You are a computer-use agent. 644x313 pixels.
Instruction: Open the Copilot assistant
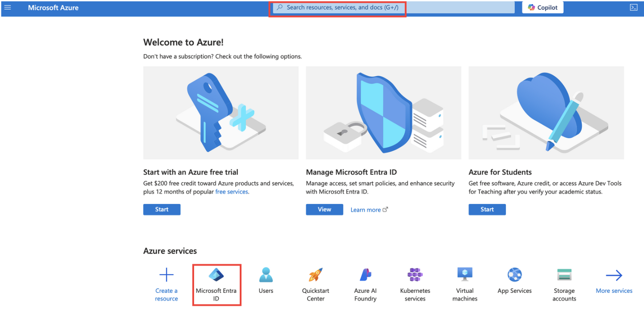click(x=542, y=7)
